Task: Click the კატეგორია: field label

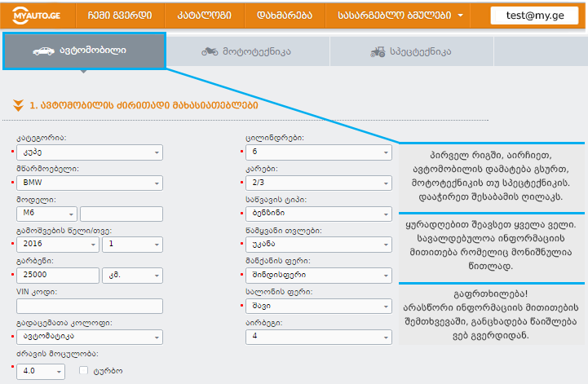Action: (42, 138)
